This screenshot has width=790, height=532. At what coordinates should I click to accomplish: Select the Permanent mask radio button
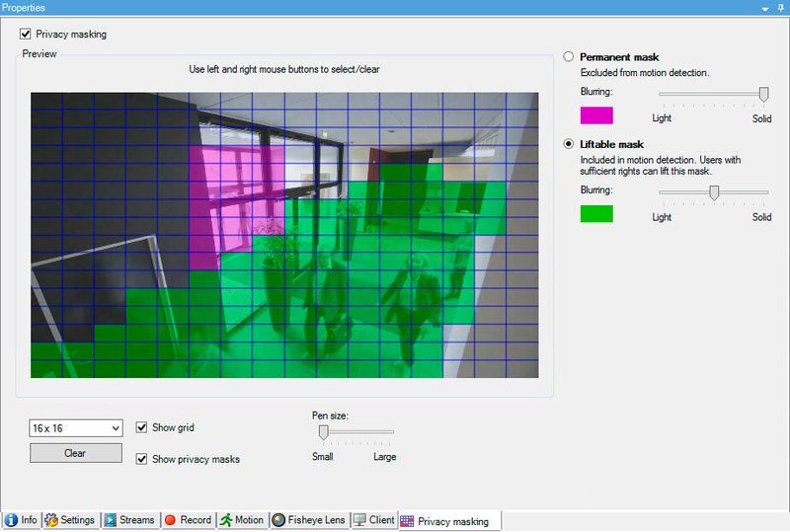pos(569,56)
